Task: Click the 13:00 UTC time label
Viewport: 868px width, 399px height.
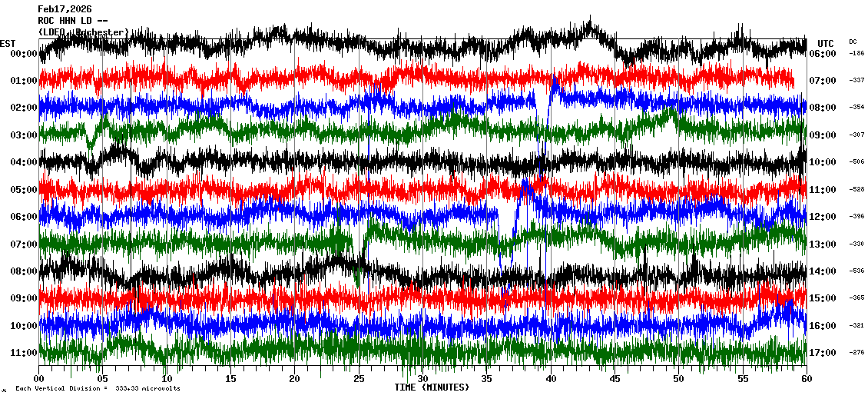Action: [x=823, y=244]
